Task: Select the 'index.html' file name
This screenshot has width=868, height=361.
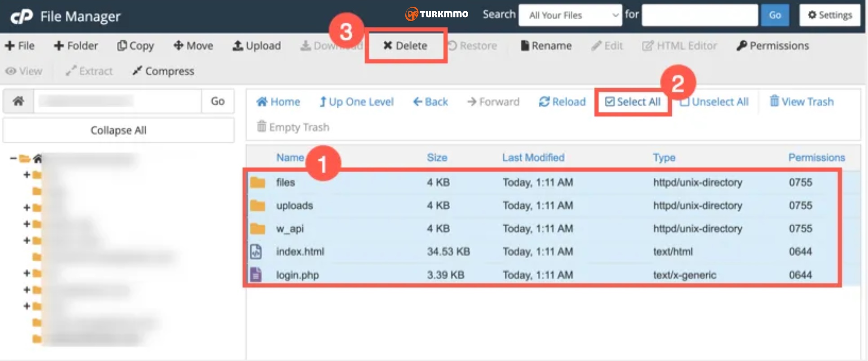Action: [x=300, y=251]
